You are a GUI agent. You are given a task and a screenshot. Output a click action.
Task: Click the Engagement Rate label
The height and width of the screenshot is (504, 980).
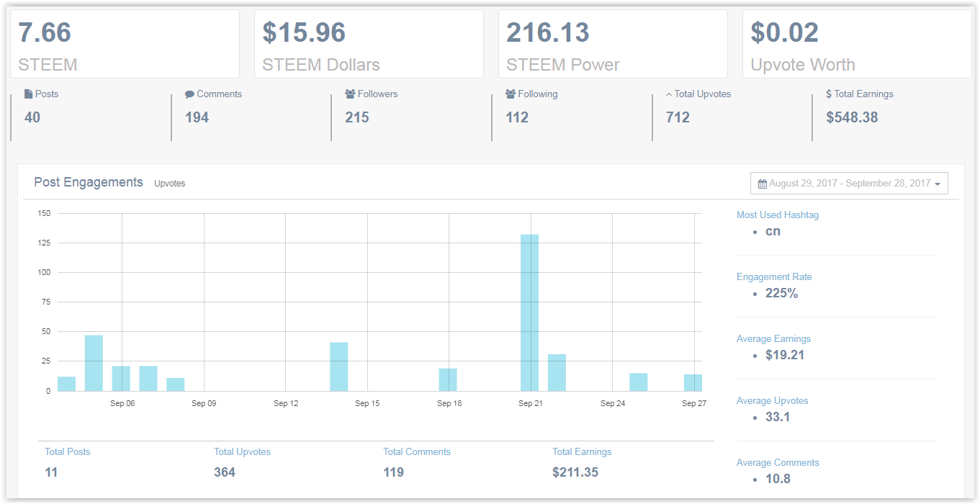[774, 276]
